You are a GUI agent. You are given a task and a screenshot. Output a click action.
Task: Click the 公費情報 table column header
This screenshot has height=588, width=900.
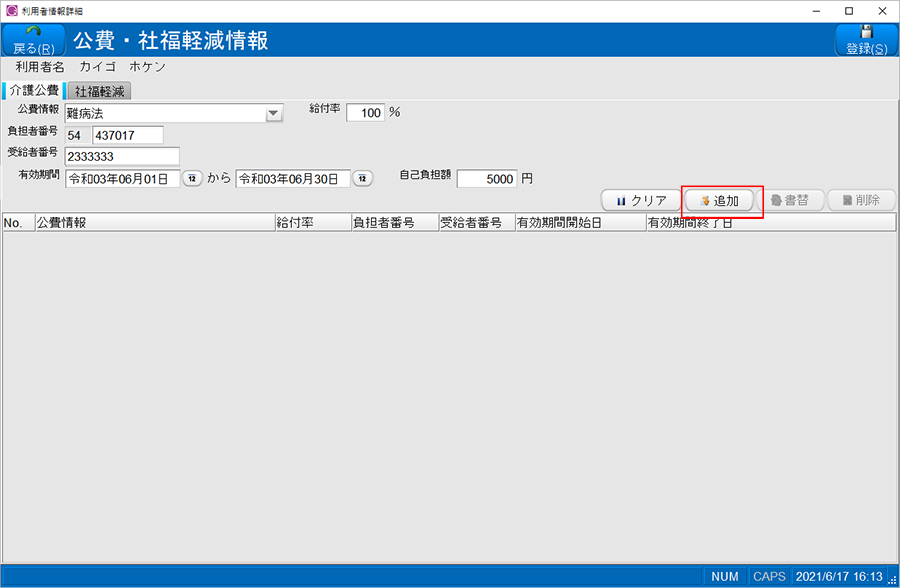point(154,223)
